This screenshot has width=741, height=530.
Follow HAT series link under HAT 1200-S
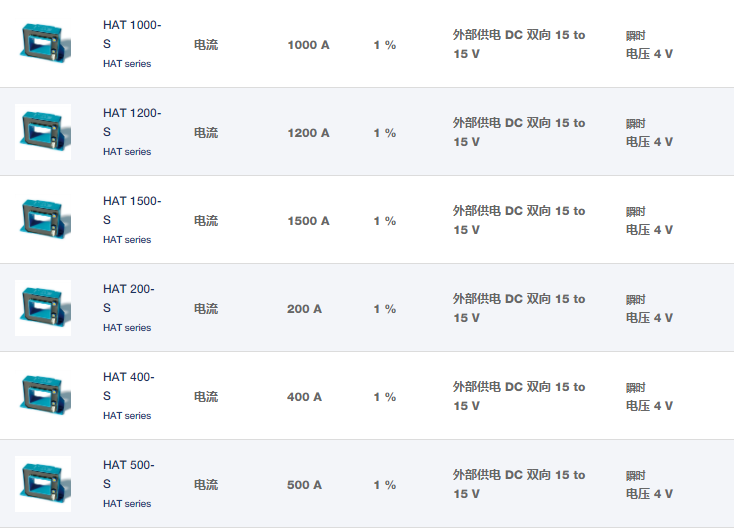click(x=127, y=152)
